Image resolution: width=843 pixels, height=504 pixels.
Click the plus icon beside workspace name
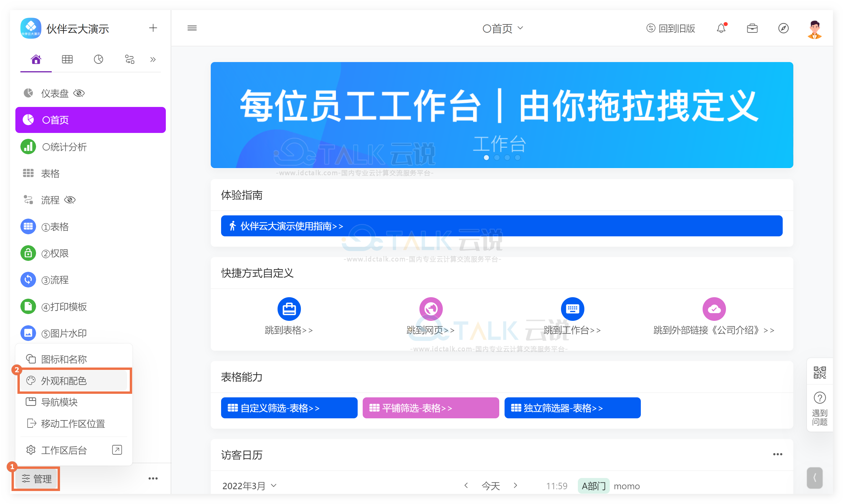coord(153,28)
